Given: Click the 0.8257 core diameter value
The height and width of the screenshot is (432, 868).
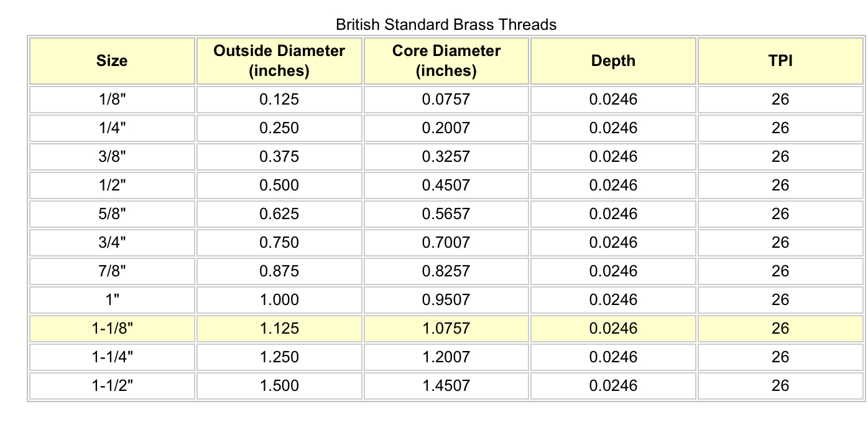Looking at the screenshot, I should (x=446, y=271).
